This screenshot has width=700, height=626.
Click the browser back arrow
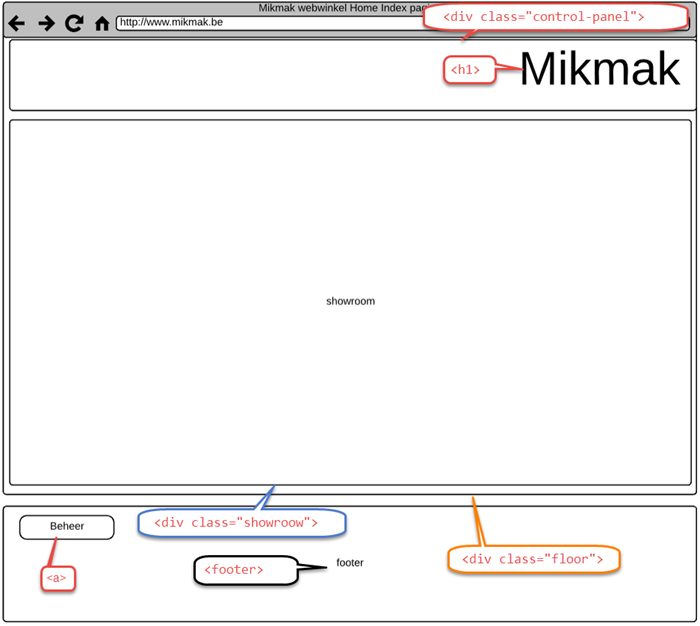point(17,23)
